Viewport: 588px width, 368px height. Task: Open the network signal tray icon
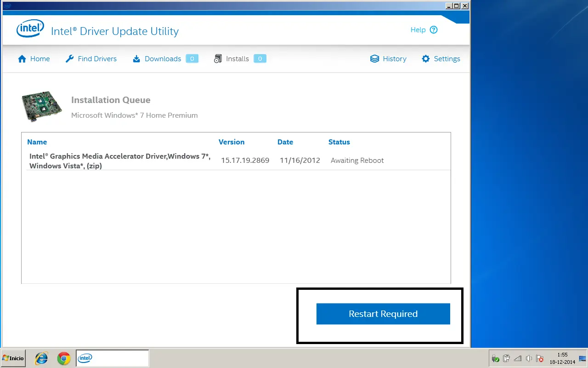(518, 358)
